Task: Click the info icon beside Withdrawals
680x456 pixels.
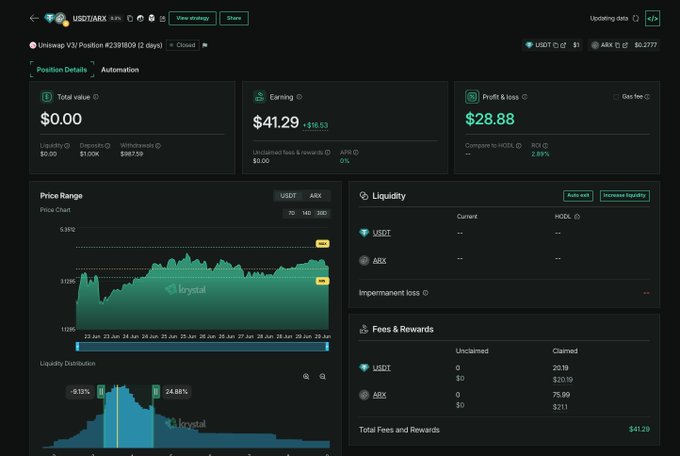Action: tap(158, 146)
